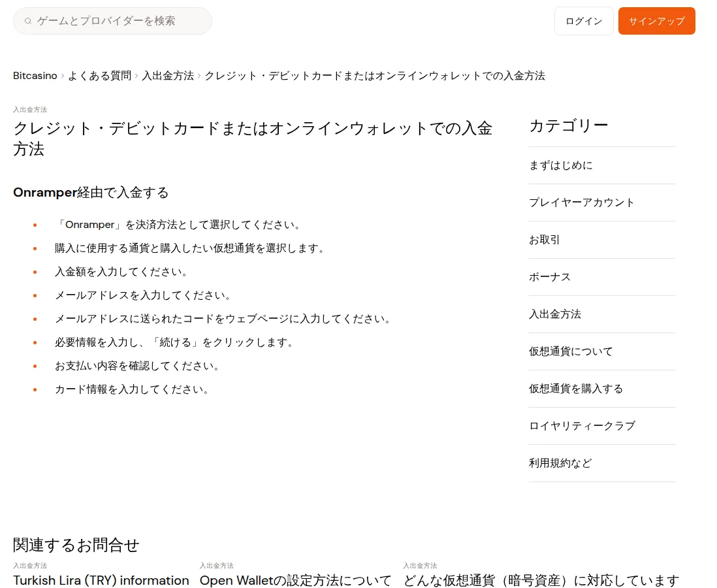Viewport: 717px width, 588px height.
Task: Click the 入金額を入力してください bullet text
Action: [x=121, y=272]
